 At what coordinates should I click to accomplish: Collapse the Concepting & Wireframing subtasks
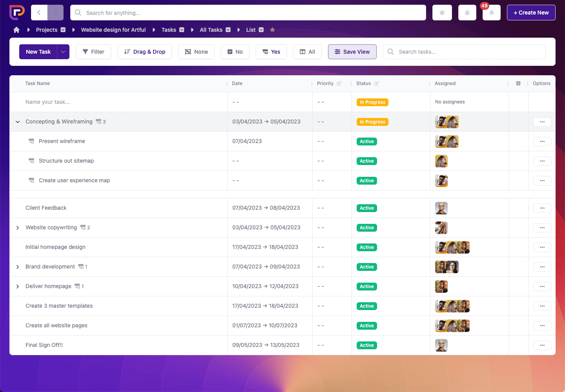point(17,122)
